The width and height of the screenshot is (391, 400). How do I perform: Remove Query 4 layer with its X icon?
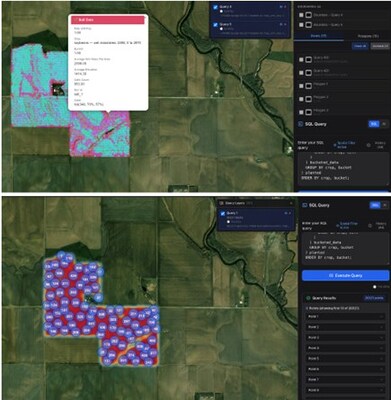[285, 7]
